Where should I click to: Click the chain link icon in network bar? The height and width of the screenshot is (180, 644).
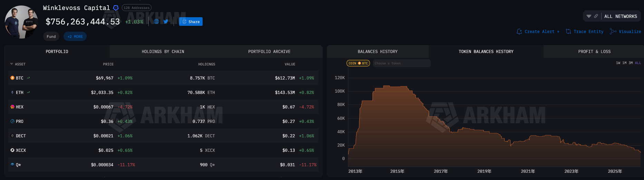coord(596,16)
